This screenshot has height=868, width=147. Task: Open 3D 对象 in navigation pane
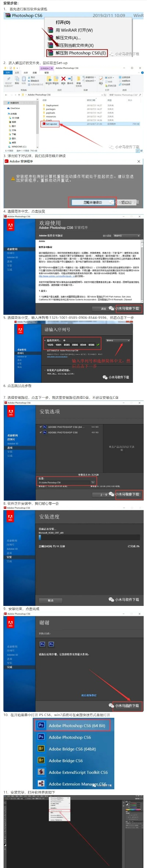[x=14, y=118]
